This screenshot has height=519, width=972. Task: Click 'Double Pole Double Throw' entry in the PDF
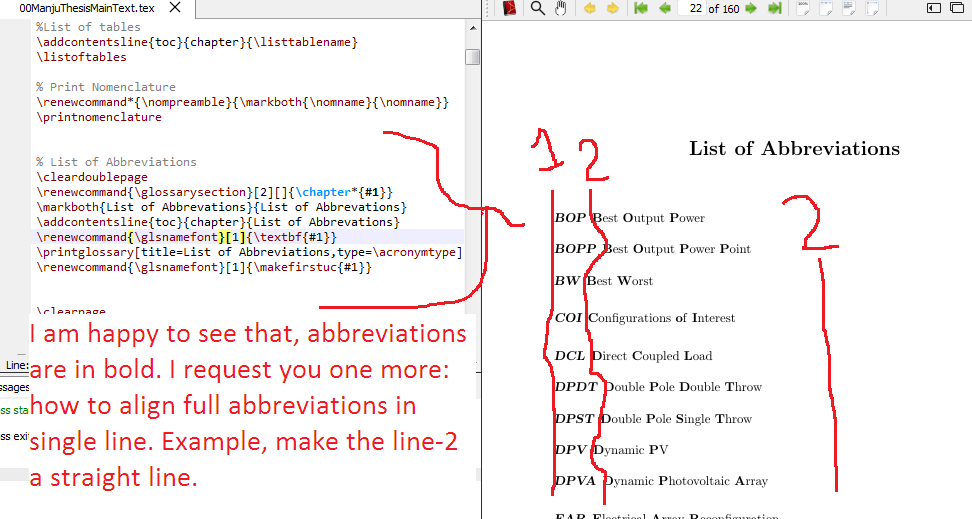[683, 387]
